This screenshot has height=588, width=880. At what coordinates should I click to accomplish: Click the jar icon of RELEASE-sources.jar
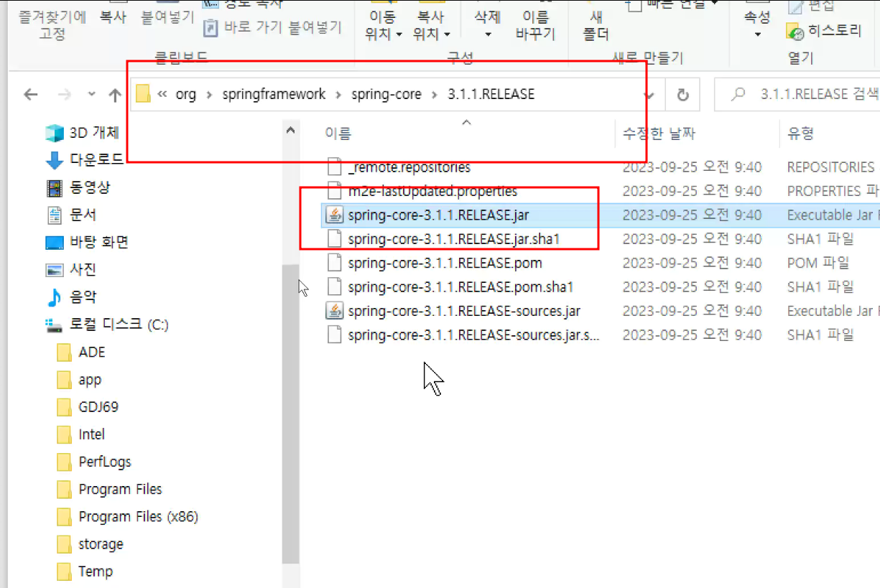coord(334,311)
